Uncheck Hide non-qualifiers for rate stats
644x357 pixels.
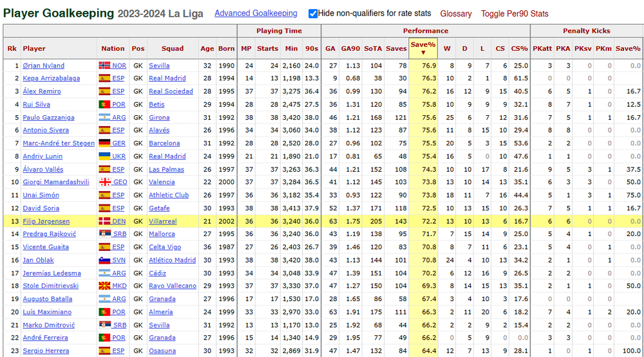pos(313,14)
